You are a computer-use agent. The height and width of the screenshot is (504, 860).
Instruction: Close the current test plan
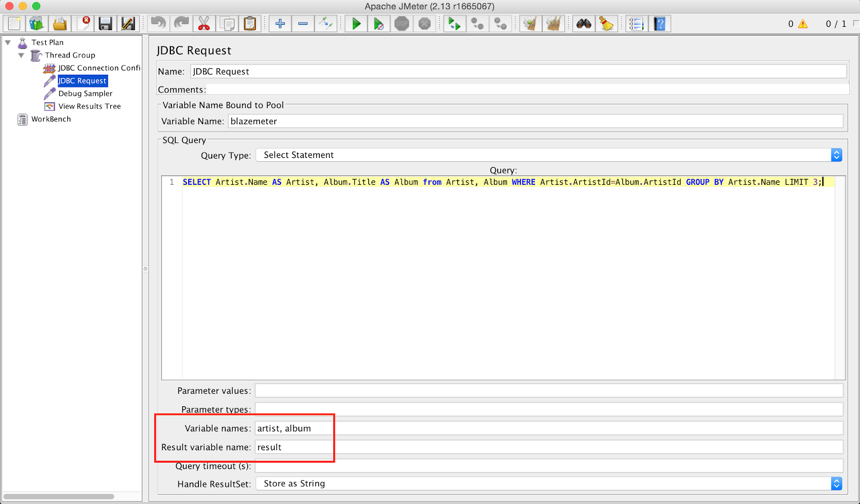pyautogui.click(x=83, y=24)
